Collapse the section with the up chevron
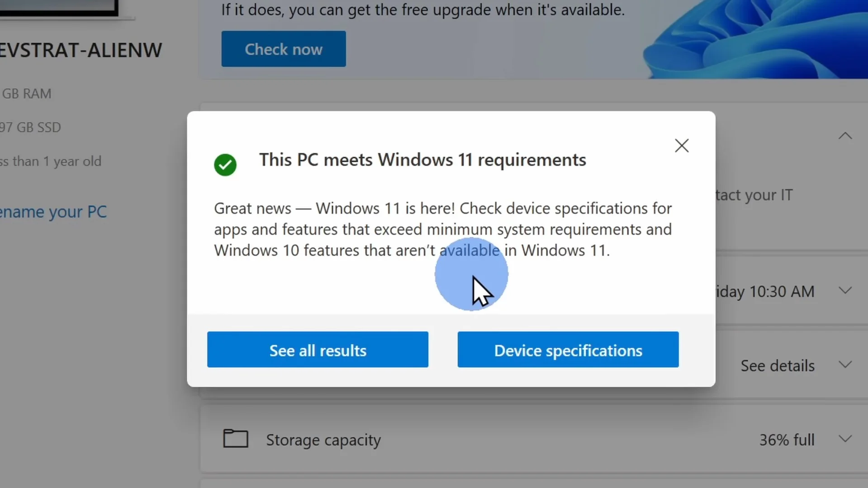Screen dimensions: 868x488 coord(845,136)
